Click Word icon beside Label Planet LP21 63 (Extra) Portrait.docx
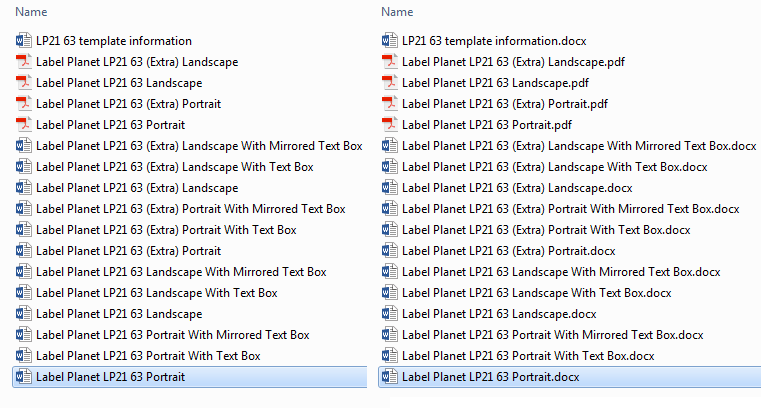Screen dimensions: 761x408 389,251
